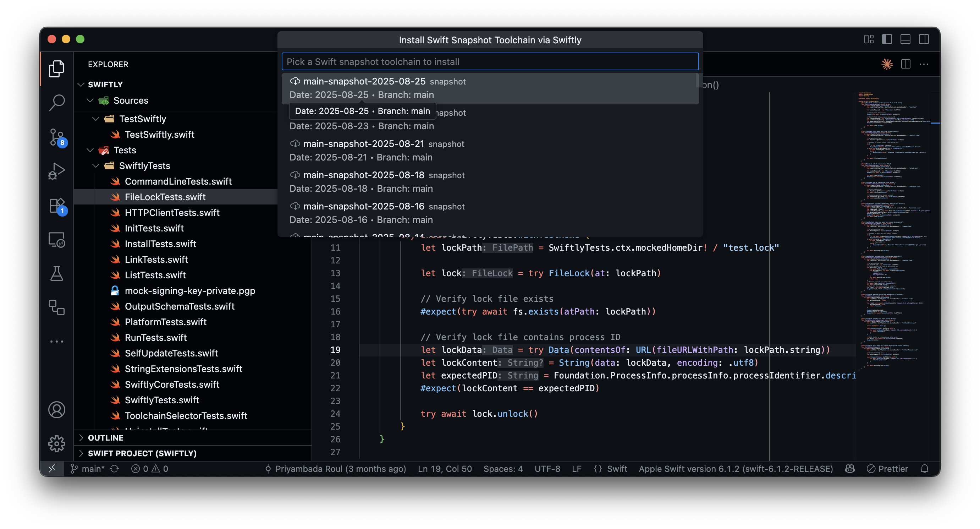
Task: Click the snapshot toolchain search input
Action: tap(490, 62)
